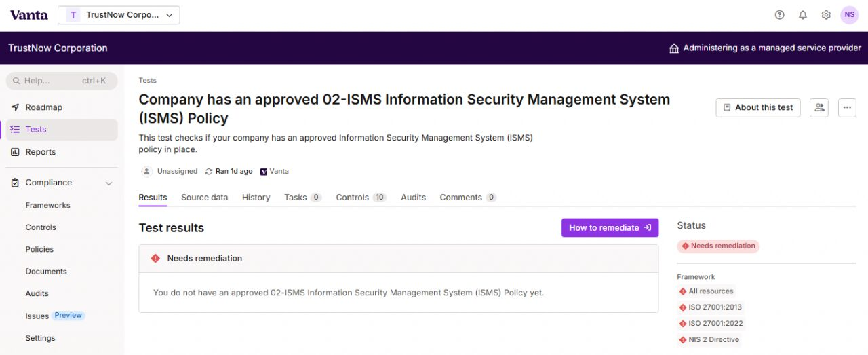Click the Vanta logo
Viewport: 868px width, 355px height.
29,15
